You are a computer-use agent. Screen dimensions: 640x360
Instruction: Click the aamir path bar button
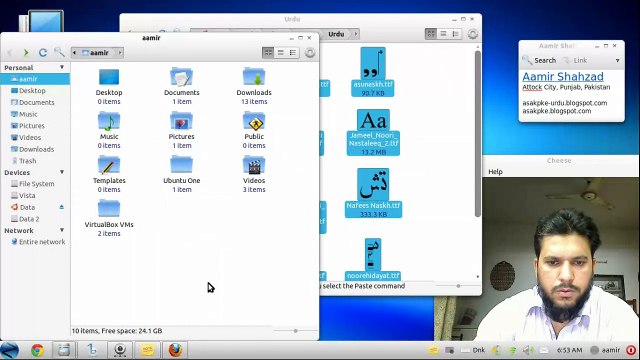click(x=97, y=53)
